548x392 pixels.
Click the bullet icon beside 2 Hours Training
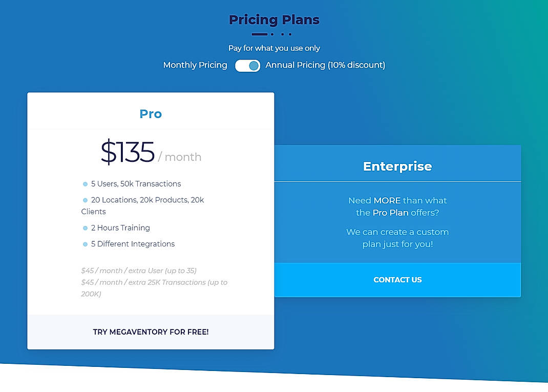[x=85, y=228]
